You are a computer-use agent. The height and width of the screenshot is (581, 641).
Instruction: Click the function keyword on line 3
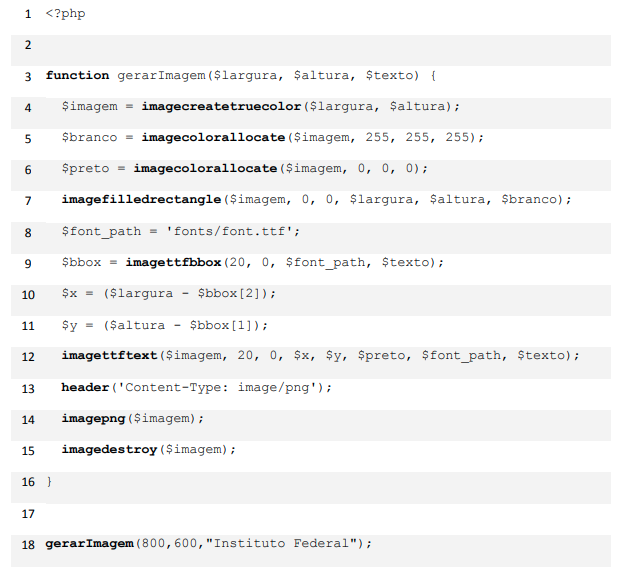coord(77,76)
